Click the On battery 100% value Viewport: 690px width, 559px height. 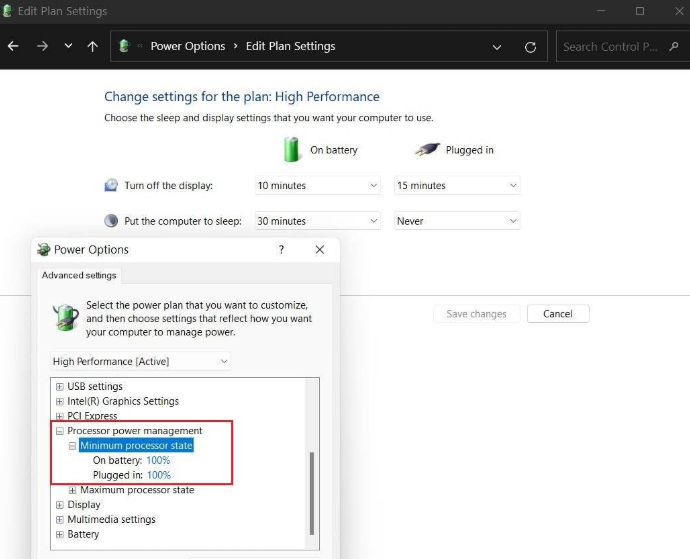click(x=158, y=460)
